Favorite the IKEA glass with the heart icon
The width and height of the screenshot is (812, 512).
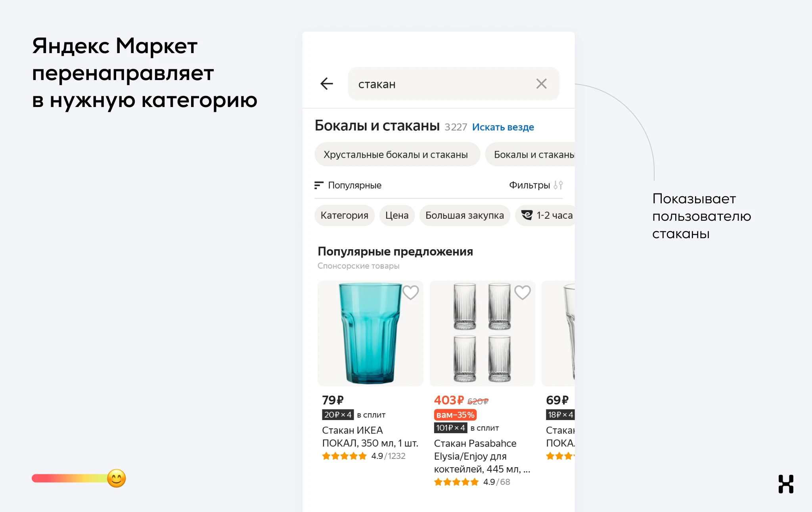(410, 292)
